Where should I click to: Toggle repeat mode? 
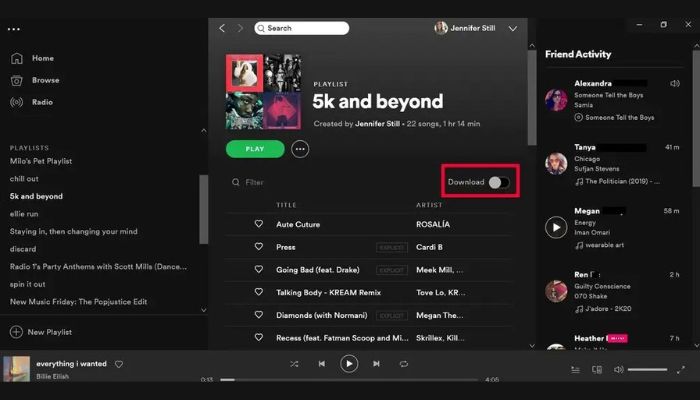[x=404, y=364]
